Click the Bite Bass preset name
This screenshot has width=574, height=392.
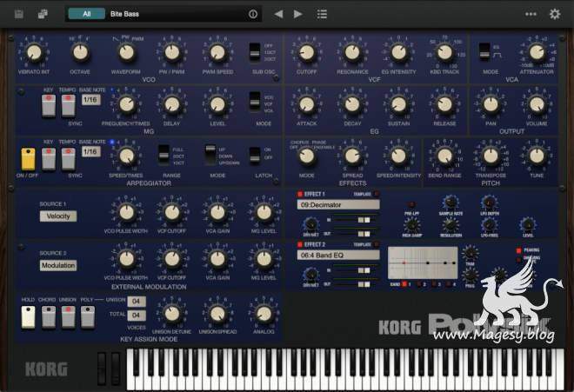click(x=125, y=14)
